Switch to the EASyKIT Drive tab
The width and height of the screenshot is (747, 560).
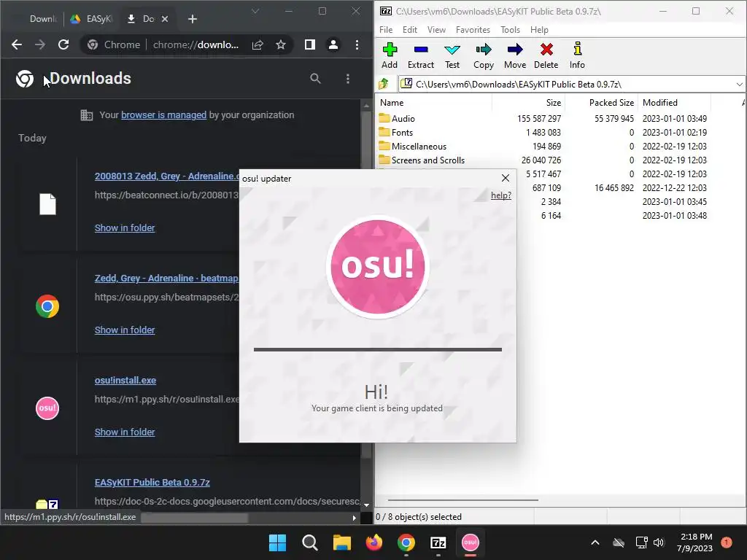pyautogui.click(x=91, y=19)
